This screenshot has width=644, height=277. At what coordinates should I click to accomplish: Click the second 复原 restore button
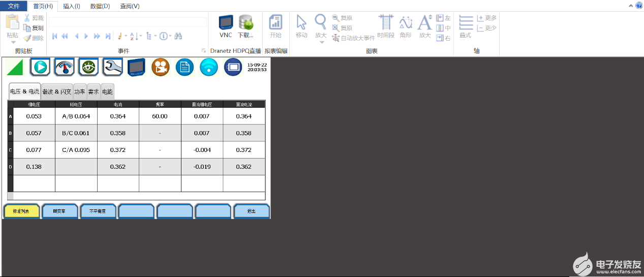(342, 28)
